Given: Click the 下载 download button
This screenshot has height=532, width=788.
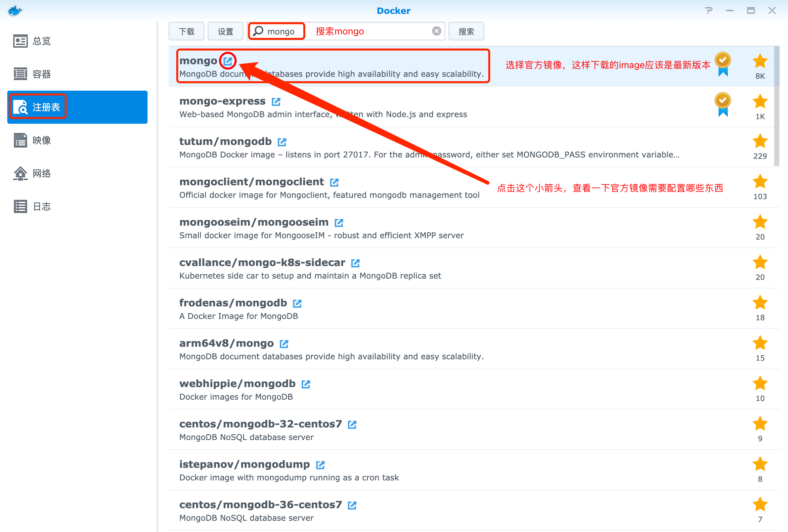Looking at the screenshot, I should tap(187, 31).
